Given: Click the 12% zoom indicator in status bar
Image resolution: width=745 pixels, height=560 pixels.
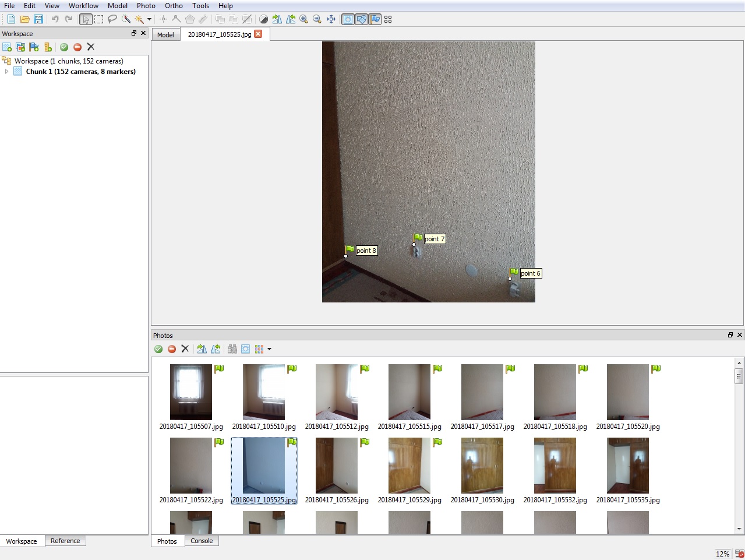Looking at the screenshot, I should pos(722,554).
